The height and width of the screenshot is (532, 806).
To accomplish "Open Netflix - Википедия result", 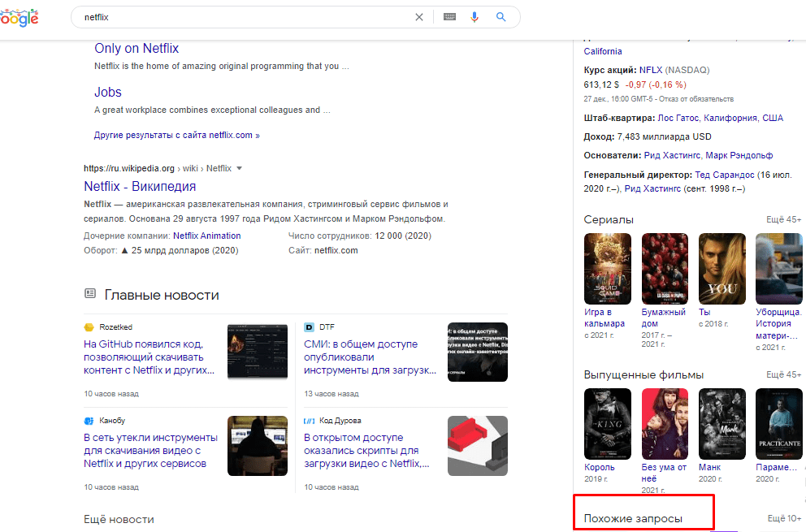I will (140, 186).
